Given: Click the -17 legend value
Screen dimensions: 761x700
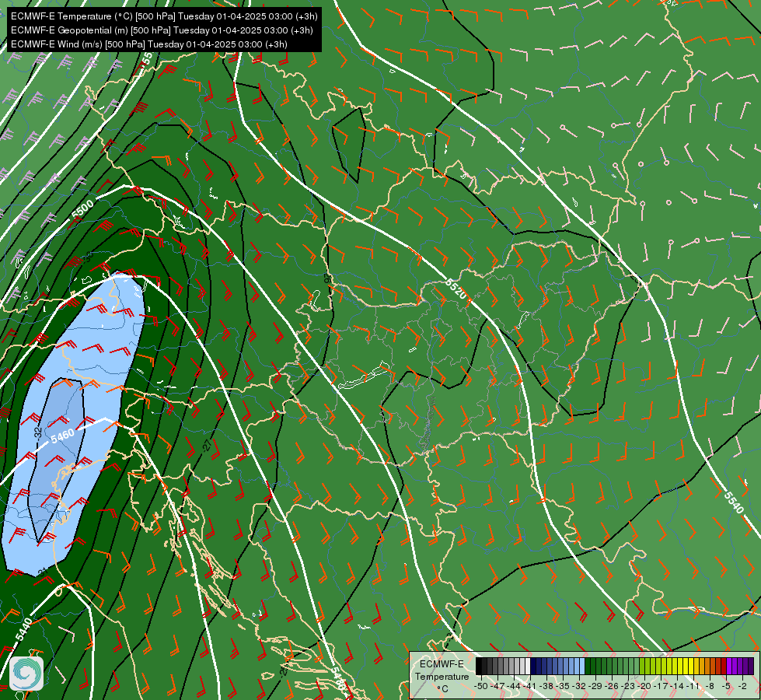Looking at the screenshot, I should (661, 686).
